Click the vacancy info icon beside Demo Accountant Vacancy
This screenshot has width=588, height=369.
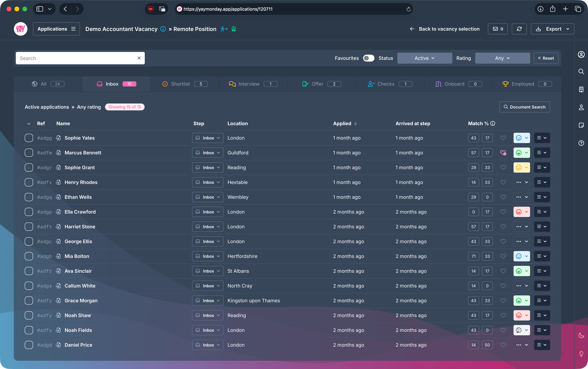pos(163,29)
